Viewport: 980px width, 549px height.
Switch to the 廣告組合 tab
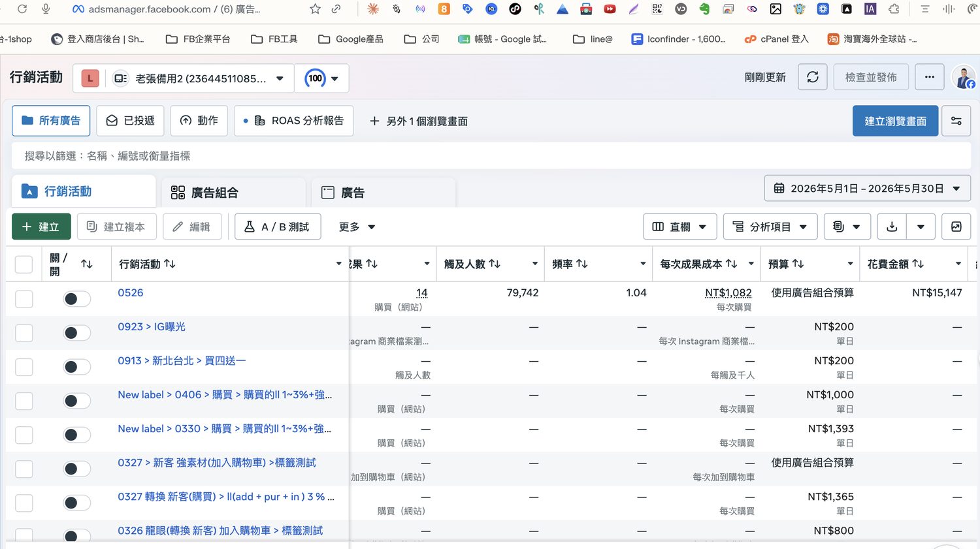coord(233,193)
